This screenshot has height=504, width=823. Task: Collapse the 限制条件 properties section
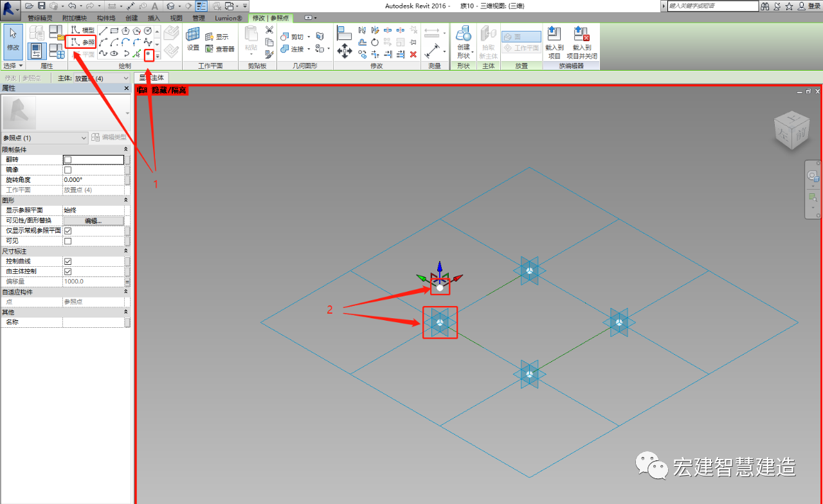pyautogui.click(x=127, y=149)
